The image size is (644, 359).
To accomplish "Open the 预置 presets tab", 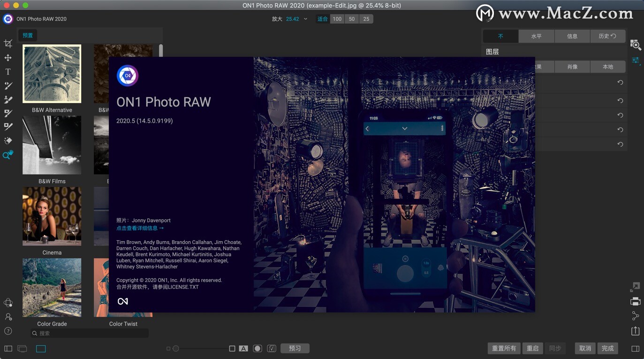I will (28, 35).
